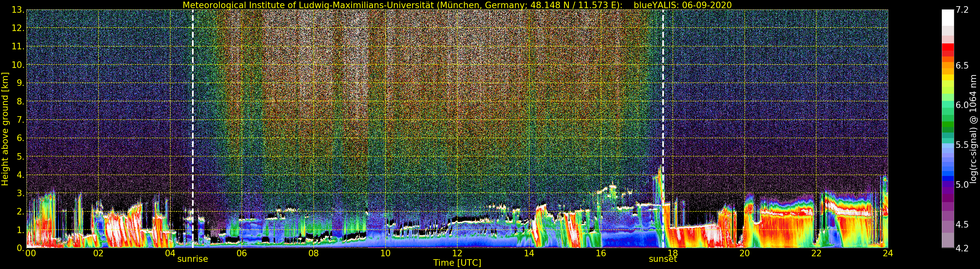The image size is (980, 269).
Task: Click the height axis tick label "6."
Action: click(x=20, y=138)
